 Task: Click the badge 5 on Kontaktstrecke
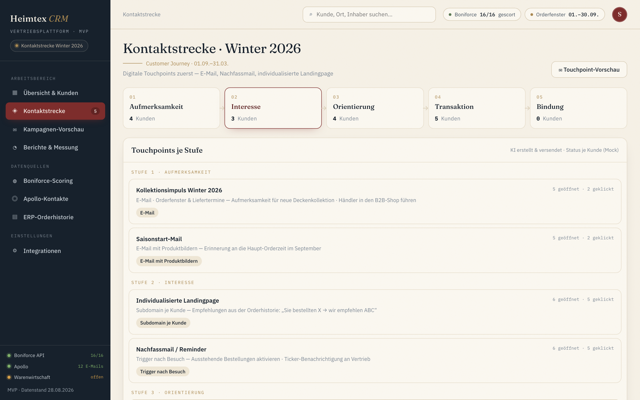(95, 111)
